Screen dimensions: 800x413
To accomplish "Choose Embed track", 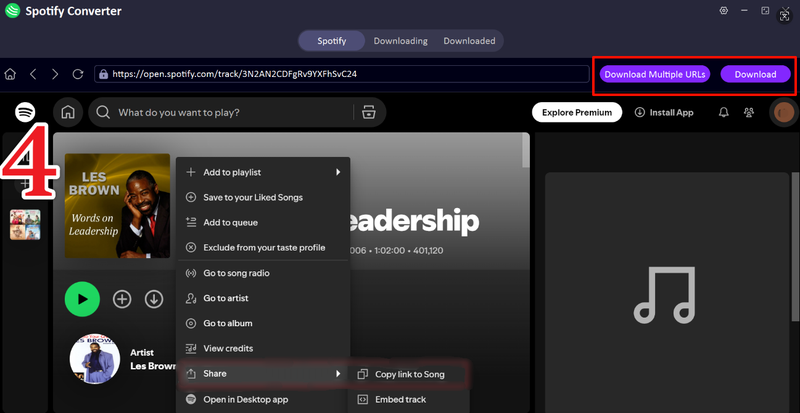I will (408, 399).
